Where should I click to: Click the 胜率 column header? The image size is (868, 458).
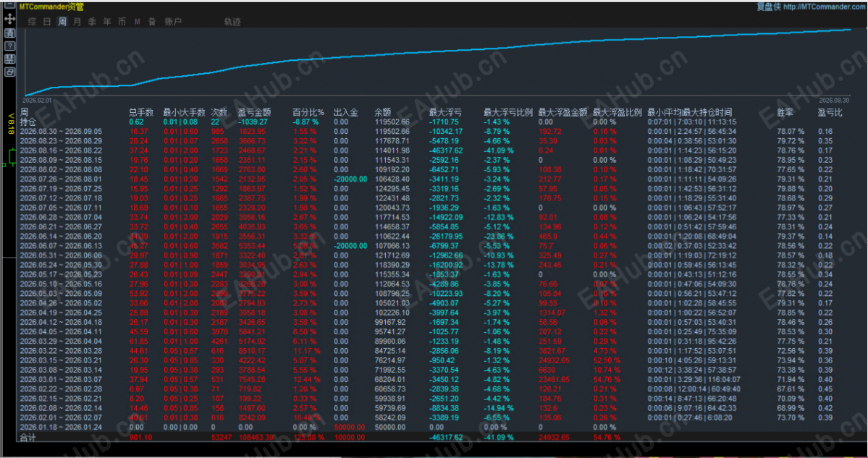click(x=785, y=112)
